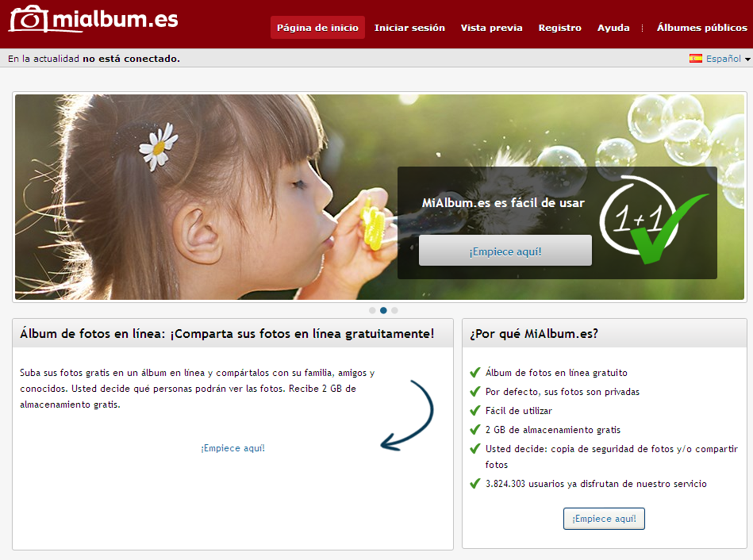Click the mialbum.es camera logo
This screenshot has height=560, width=753.
click(94, 19)
